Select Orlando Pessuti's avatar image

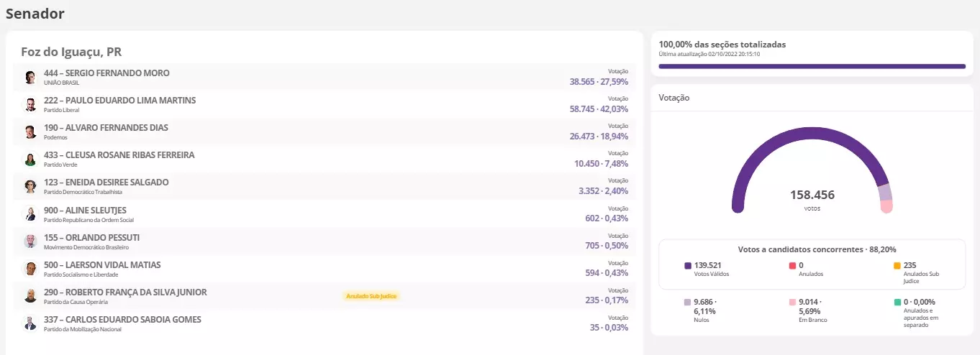(x=30, y=241)
